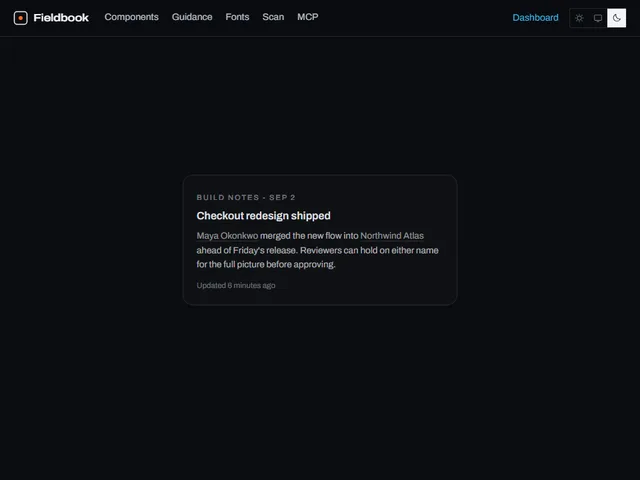Go to the Guidance page

[x=192, y=17]
